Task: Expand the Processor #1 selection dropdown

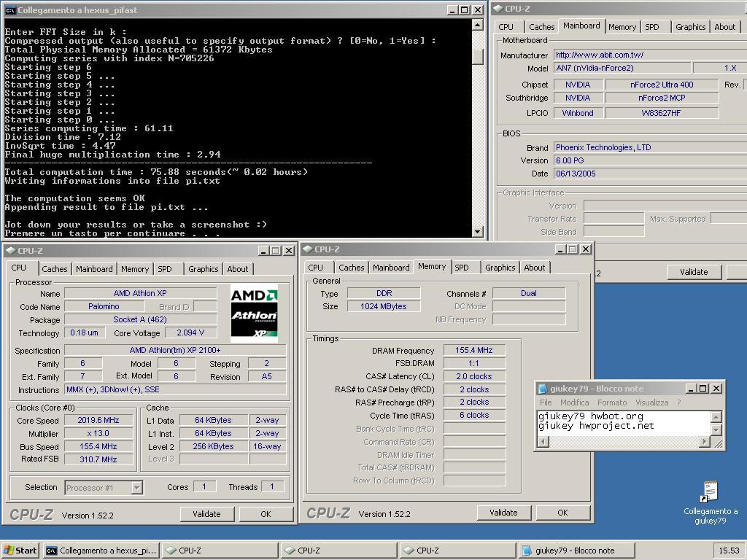Action: (x=136, y=488)
